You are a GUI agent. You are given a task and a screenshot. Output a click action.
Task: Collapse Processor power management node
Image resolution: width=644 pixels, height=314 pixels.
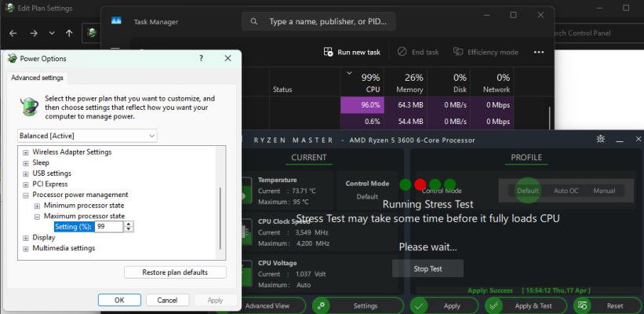tap(26, 195)
